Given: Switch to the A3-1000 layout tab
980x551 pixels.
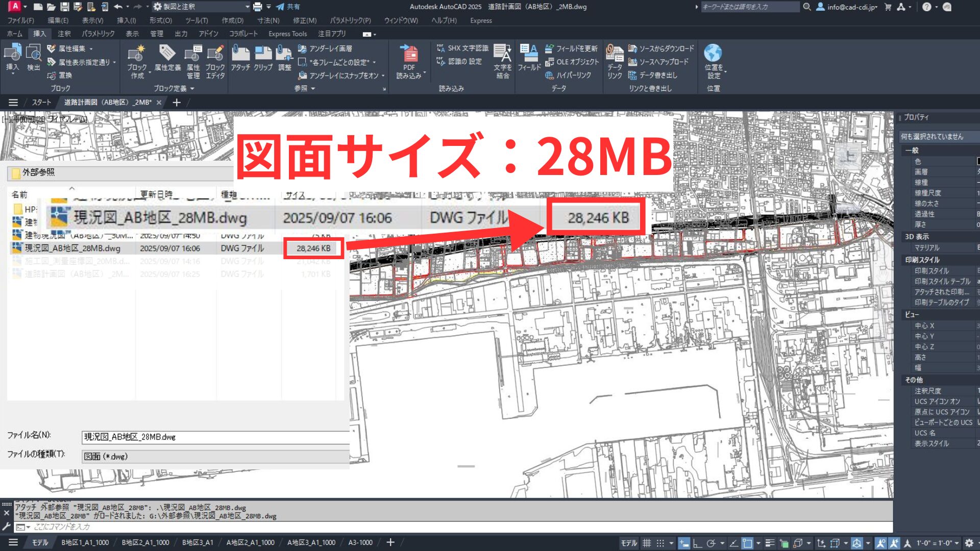Looking at the screenshot, I should [x=360, y=542].
